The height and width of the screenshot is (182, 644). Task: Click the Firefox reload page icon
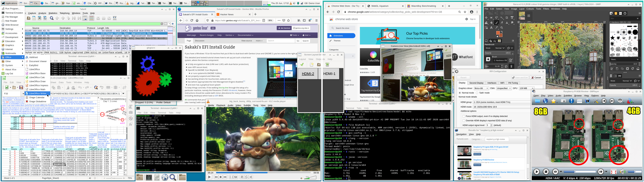point(192,21)
